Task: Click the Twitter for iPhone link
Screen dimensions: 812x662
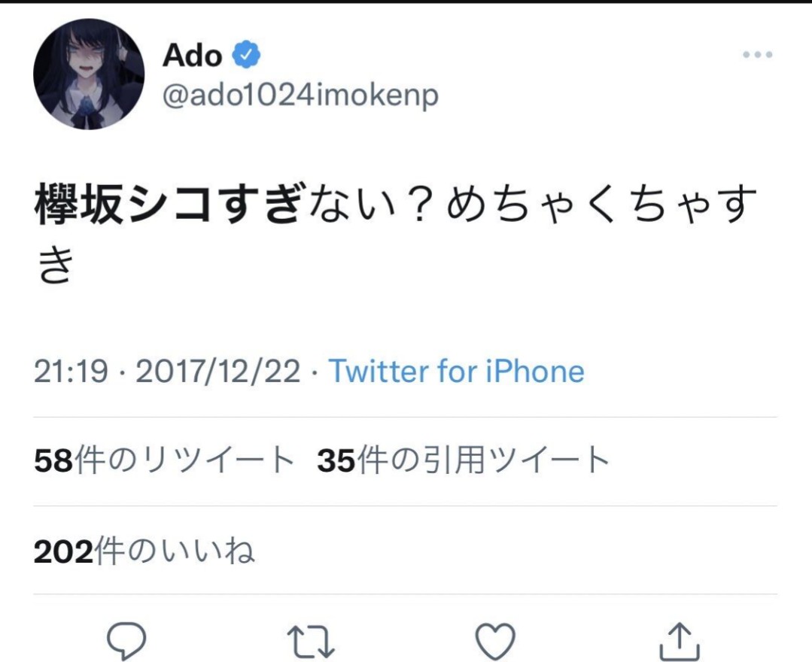Action: coord(456,372)
